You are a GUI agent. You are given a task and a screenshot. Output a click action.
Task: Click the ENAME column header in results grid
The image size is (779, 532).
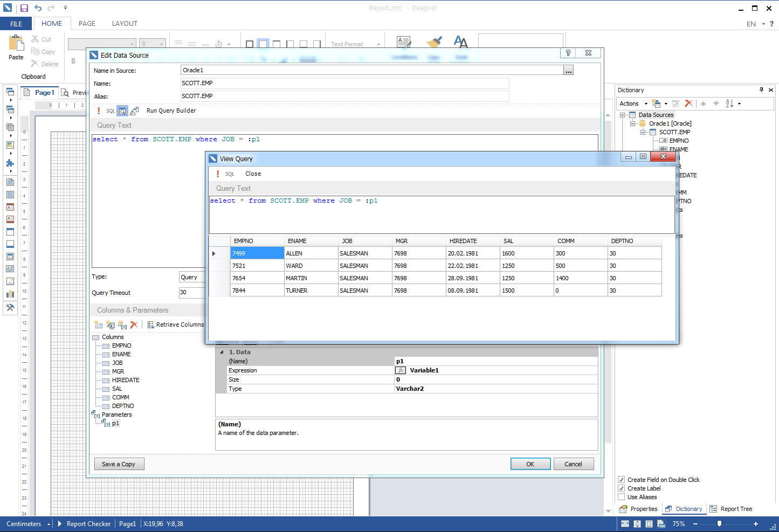click(x=311, y=241)
